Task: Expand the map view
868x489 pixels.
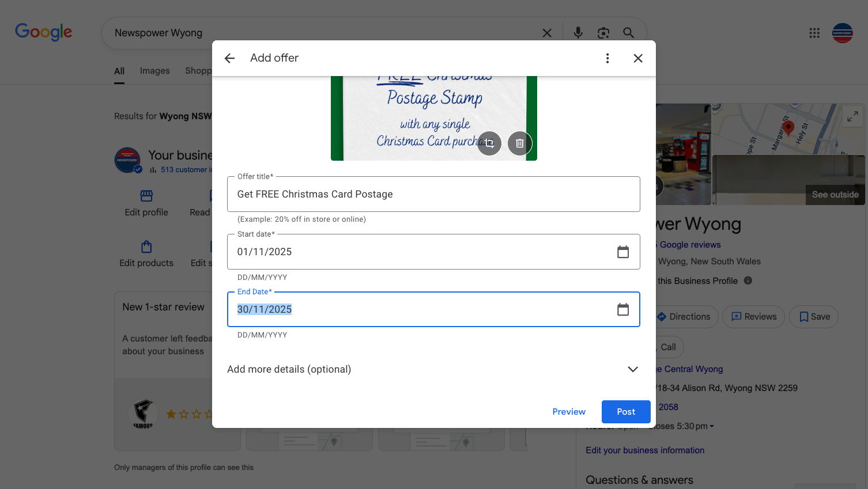Action: (x=852, y=116)
